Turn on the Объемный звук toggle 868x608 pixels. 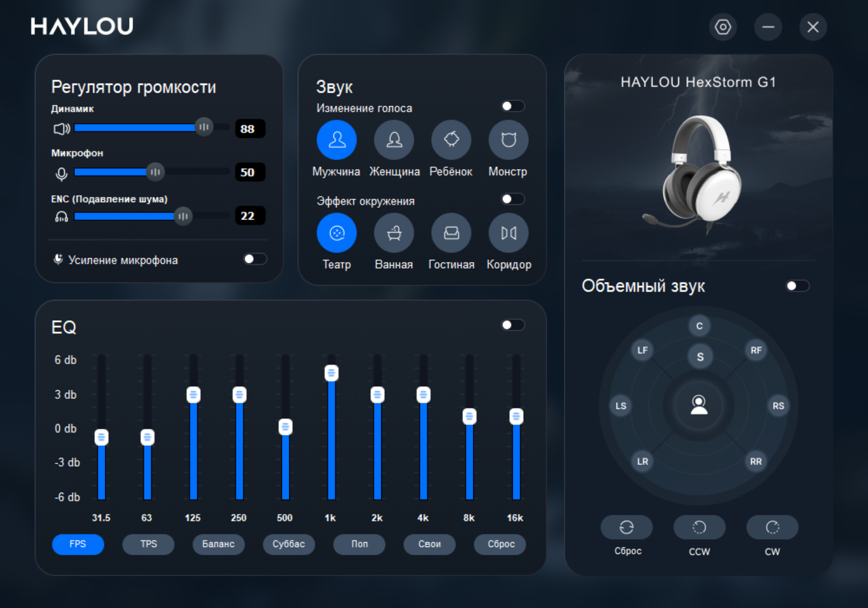coord(798,285)
